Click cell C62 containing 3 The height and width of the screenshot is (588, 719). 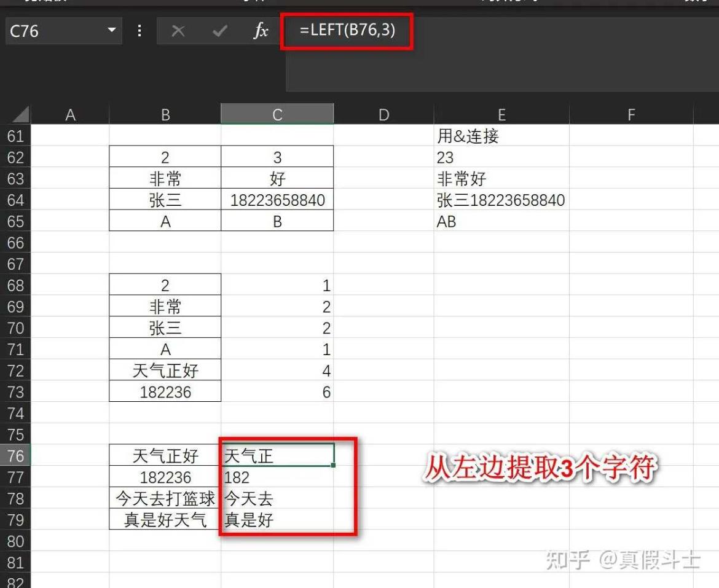click(x=277, y=157)
